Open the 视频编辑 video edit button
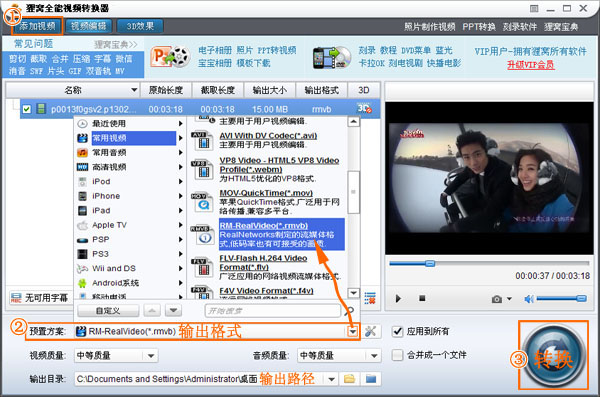Image resolution: width=600 pixels, height=397 pixels. [89, 26]
